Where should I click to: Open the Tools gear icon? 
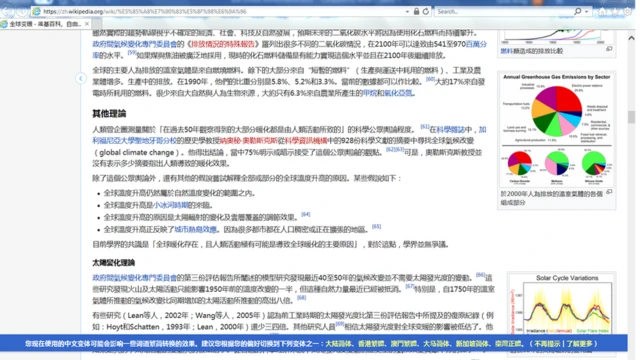click(x=628, y=11)
